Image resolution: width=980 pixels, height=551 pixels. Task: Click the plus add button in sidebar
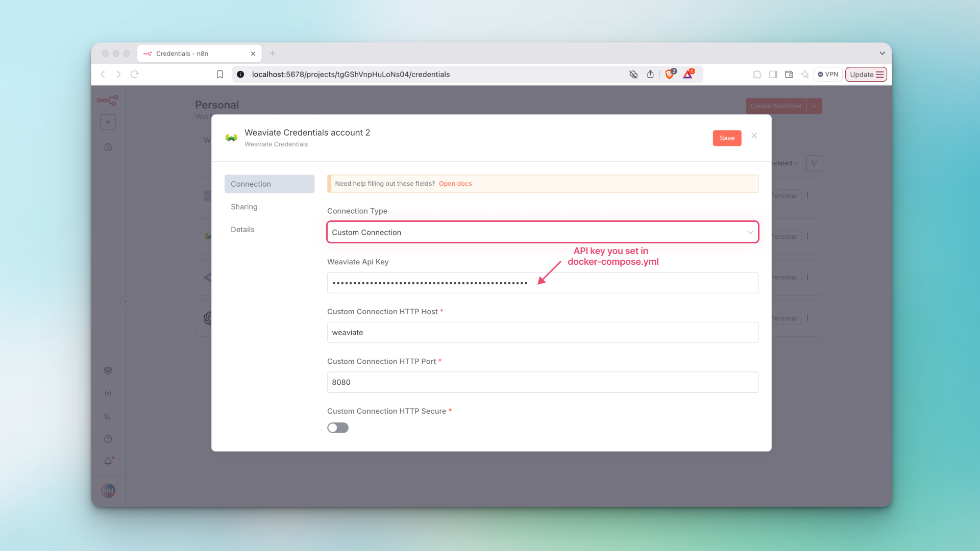coord(108,122)
